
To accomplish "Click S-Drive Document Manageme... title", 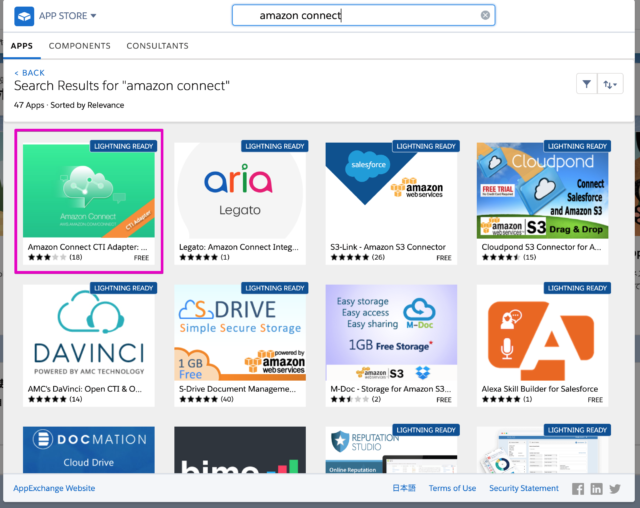I will (237, 389).
